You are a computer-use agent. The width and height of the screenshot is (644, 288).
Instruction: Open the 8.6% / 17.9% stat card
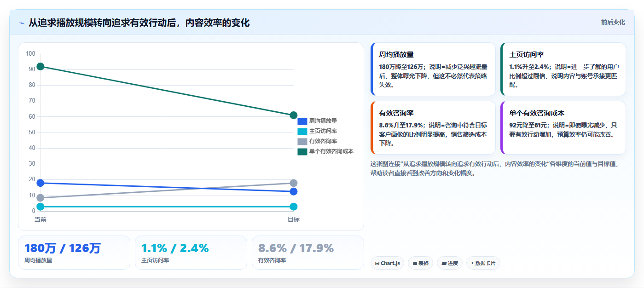point(308,253)
